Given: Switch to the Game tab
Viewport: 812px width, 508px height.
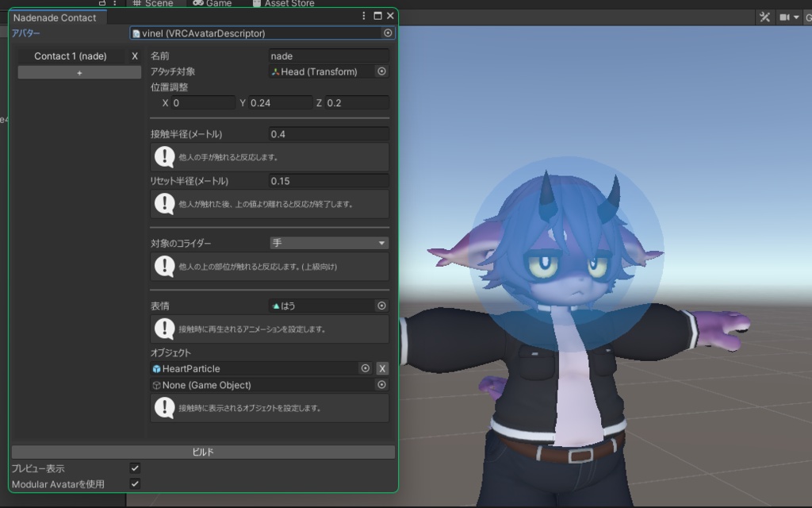Looking at the screenshot, I should [213, 3].
